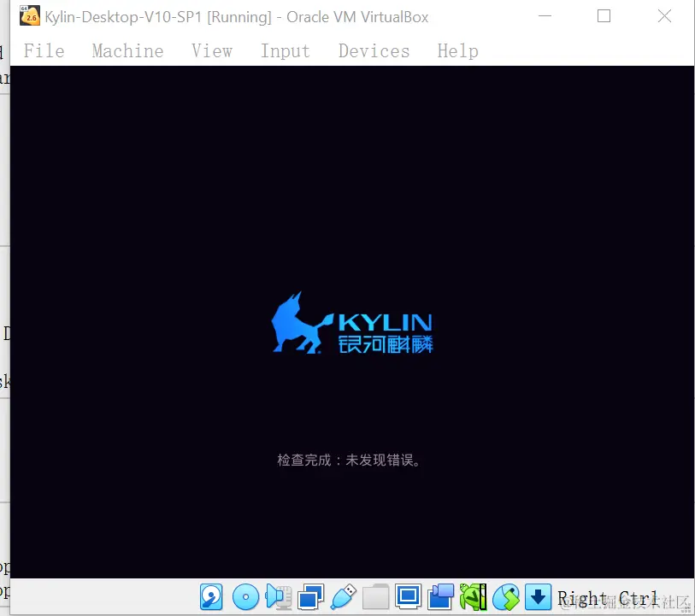Open the File menu
This screenshot has width=695, height=616.
pos(44,51)
